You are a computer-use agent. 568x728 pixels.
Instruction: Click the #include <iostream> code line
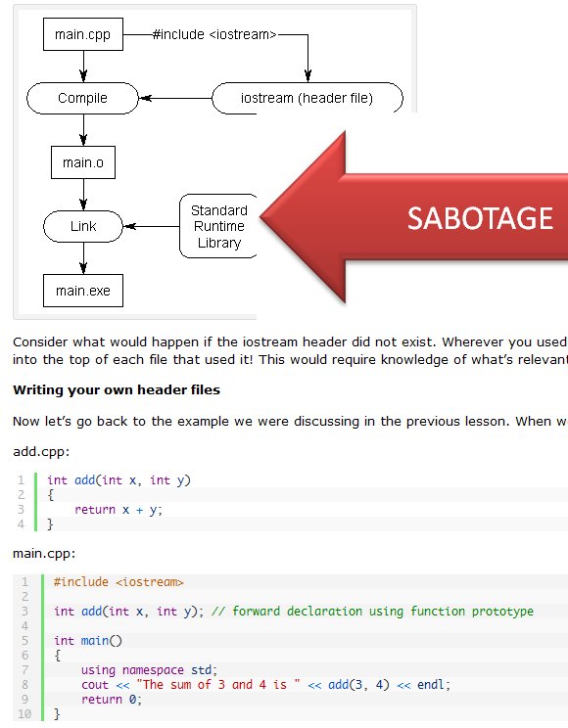[119, 582]
